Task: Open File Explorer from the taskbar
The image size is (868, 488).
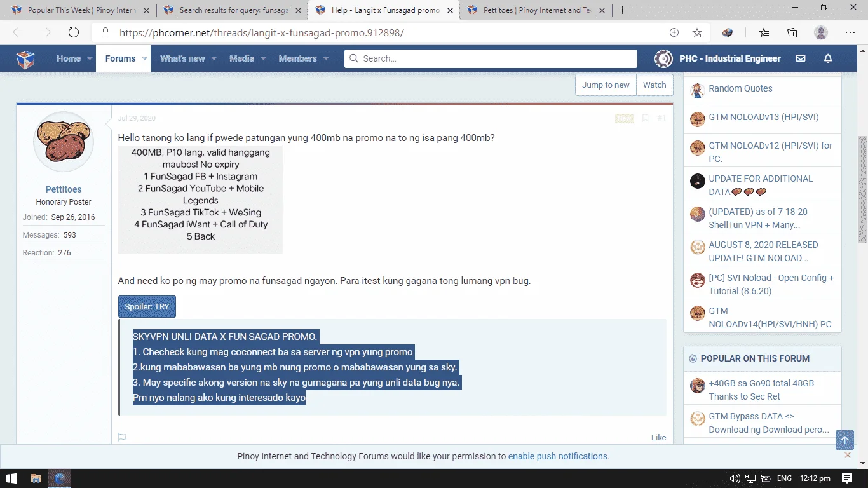Action: coord(36,478)
